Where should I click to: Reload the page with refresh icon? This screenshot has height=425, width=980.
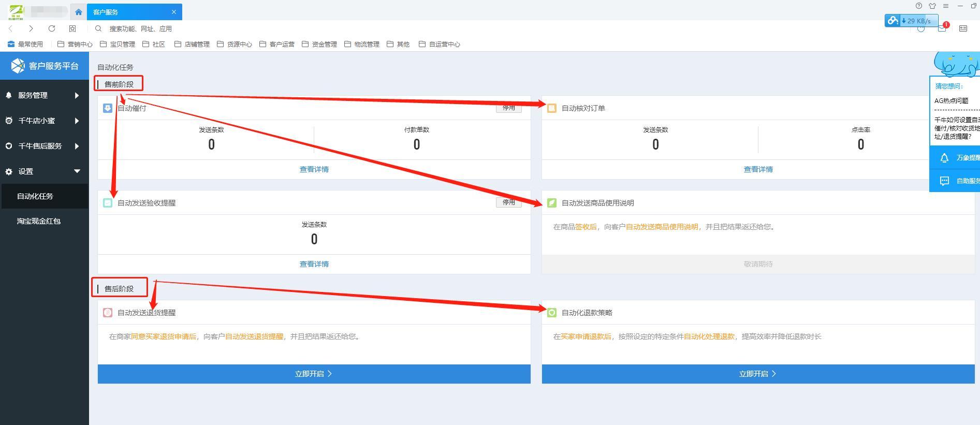[52, 28]
